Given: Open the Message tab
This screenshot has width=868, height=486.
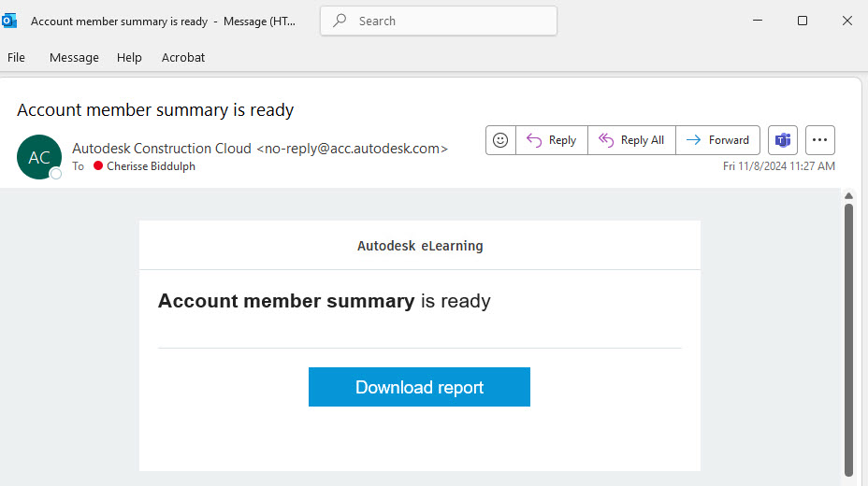Looking at the screenshot, I should (x=74, y=58).
